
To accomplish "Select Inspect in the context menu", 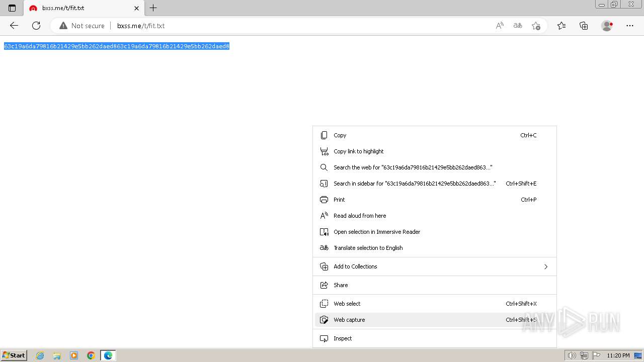I will pos(435,338).
